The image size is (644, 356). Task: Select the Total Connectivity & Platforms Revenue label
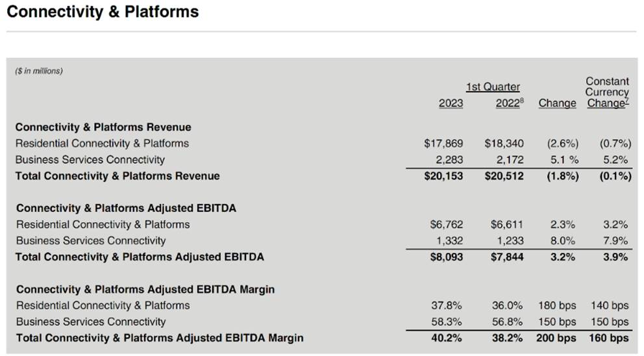(118, 176)
